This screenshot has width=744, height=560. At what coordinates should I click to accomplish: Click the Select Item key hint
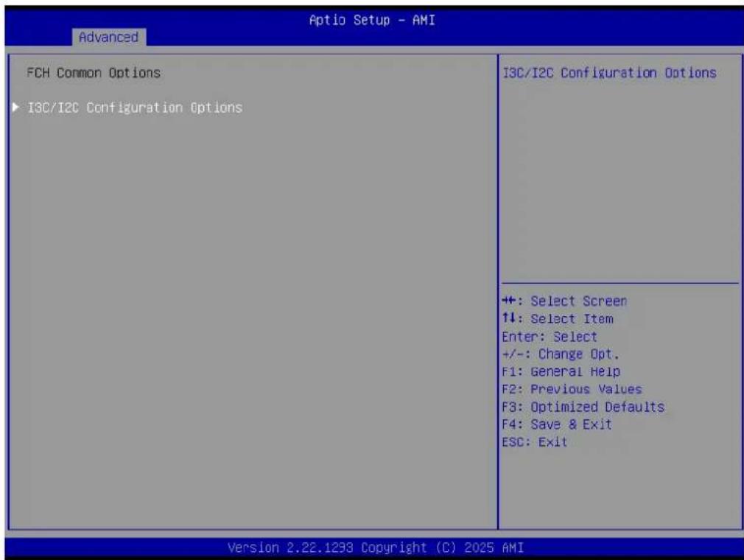click(558, 318)
